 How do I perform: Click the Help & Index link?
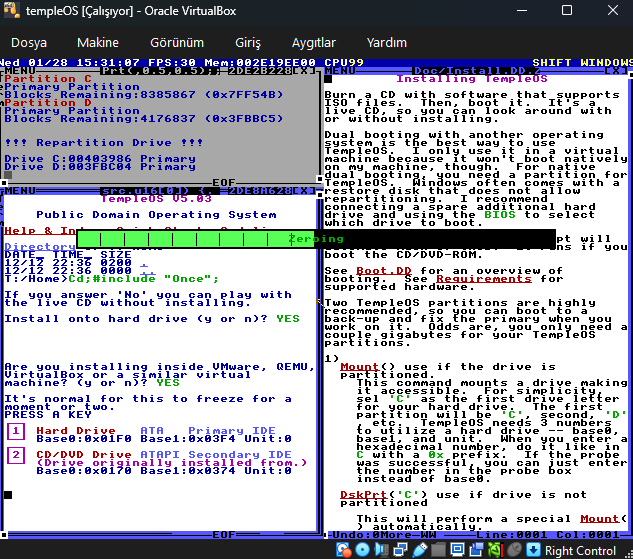tap(40, 231)
